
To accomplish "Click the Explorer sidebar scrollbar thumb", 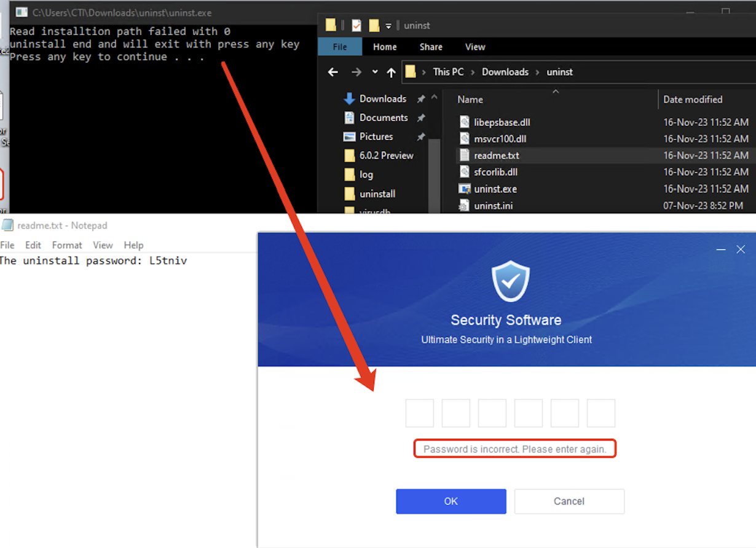I will tap(434, 175).
